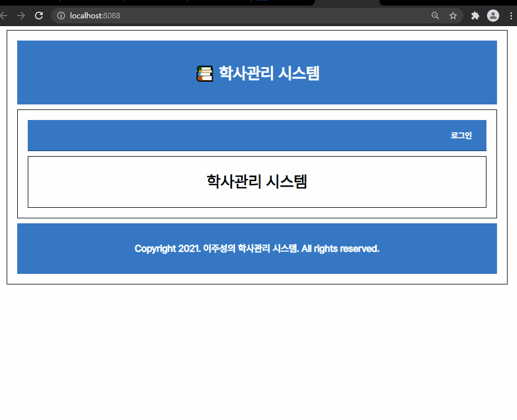This screenshot has width=517, height=420.
Task: Bookmark this page with the star icon
Action: 453,16
